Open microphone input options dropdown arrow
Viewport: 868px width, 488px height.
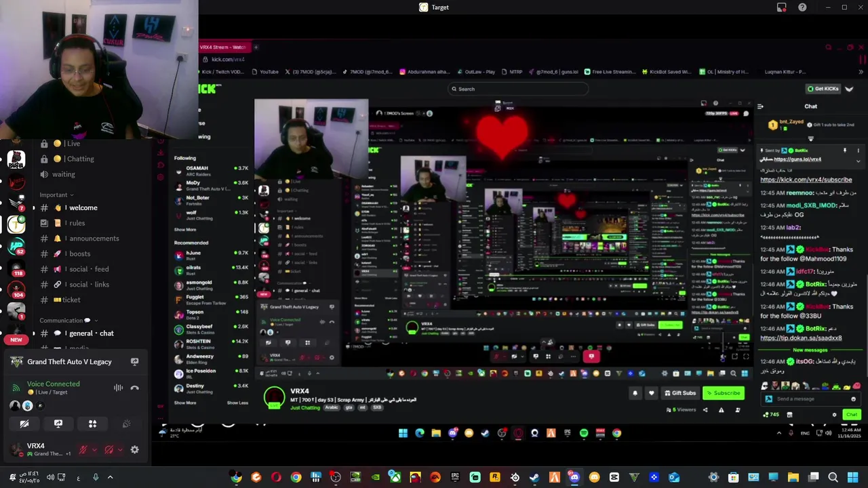(x=94, y=449)
